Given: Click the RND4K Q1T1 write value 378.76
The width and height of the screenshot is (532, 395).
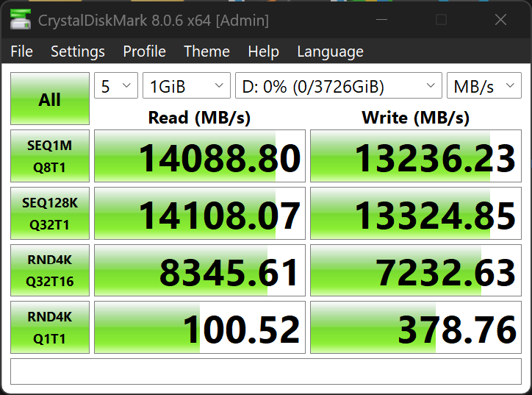Looking at the screenshot, I should pyautogui.click(x=416, y=327).
